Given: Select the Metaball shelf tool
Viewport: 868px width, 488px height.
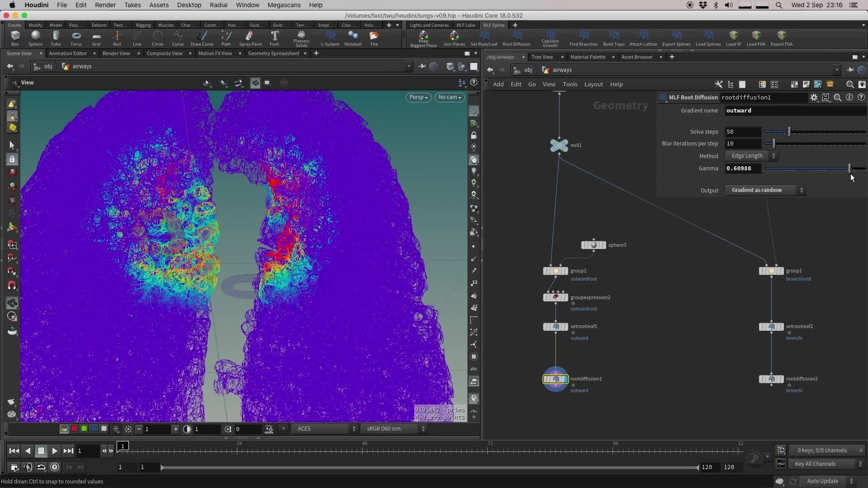Looking at the screenshot, I should pyautogui.click(x=353, y=38).
